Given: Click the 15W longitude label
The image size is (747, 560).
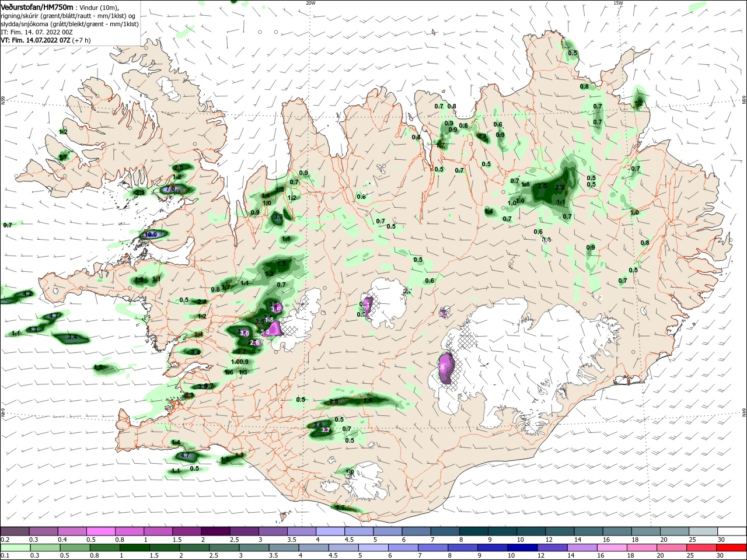Looking at the screenshot, I should pos(618,3).
